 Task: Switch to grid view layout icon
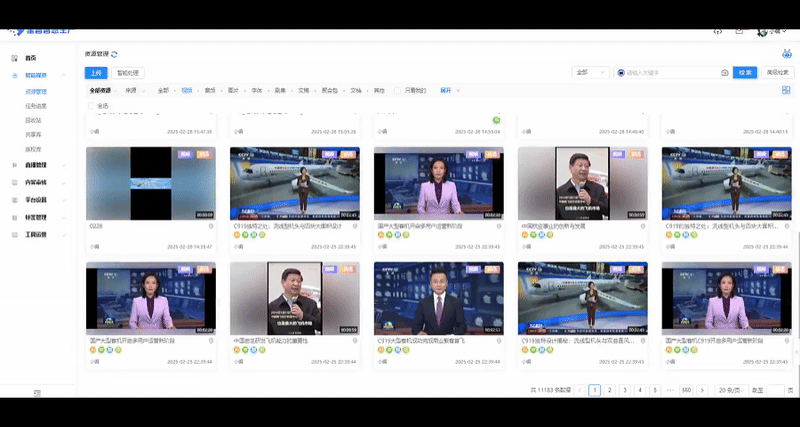[786, 90]
